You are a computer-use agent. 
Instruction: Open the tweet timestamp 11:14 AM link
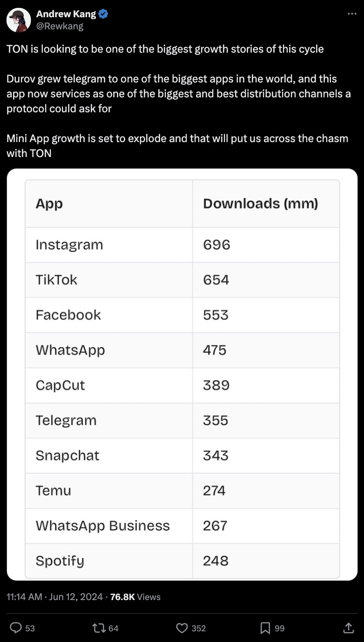coord(24,597)
